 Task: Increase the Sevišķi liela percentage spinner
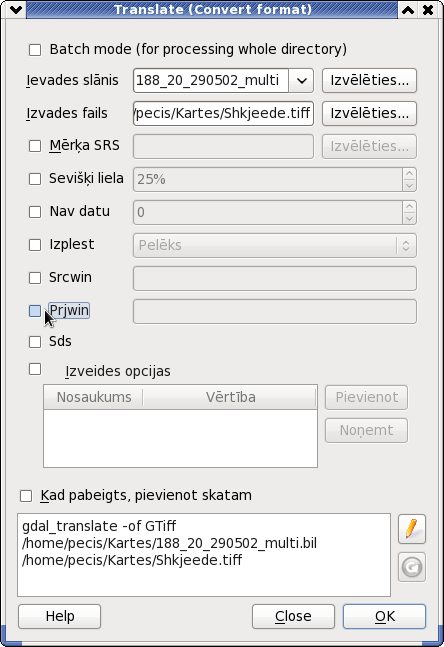click(x=409, y=174)
